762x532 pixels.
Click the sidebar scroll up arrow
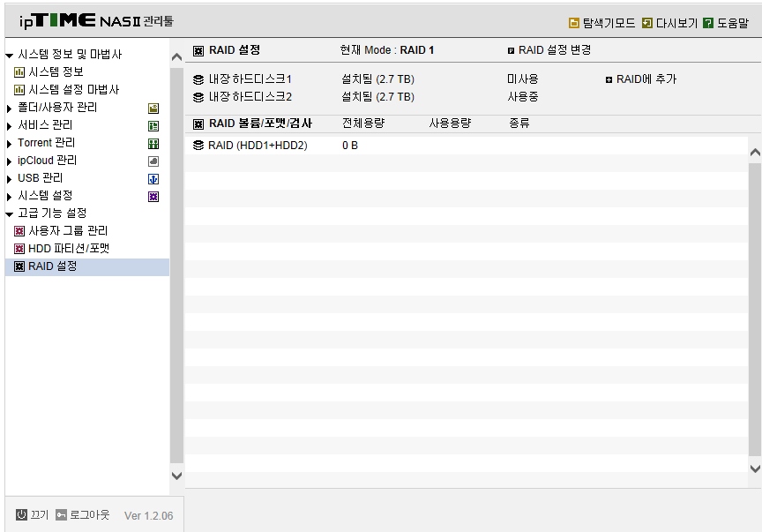177,57
